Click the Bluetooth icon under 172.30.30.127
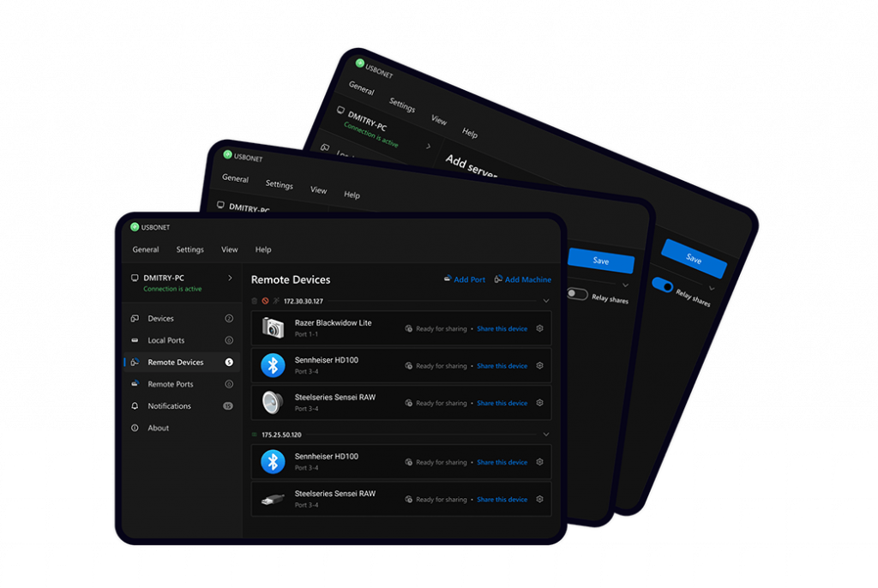 (273, 366)
